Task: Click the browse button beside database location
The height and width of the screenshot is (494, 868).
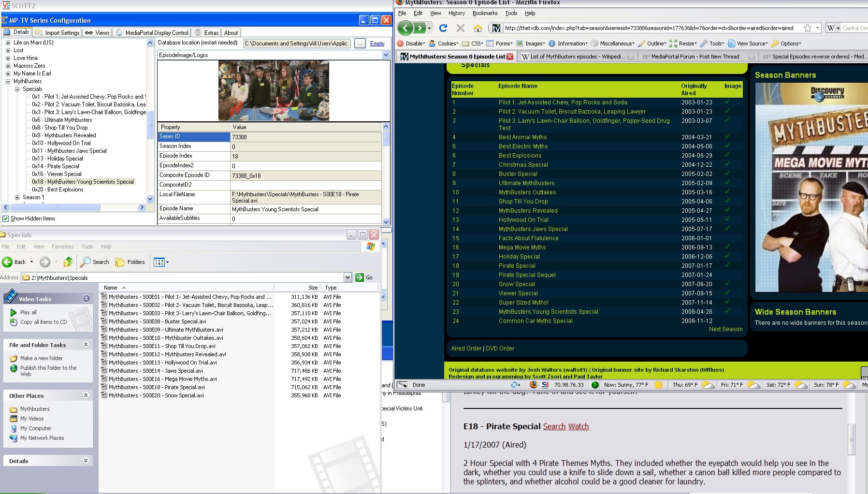Action: [x=360, y=44]
